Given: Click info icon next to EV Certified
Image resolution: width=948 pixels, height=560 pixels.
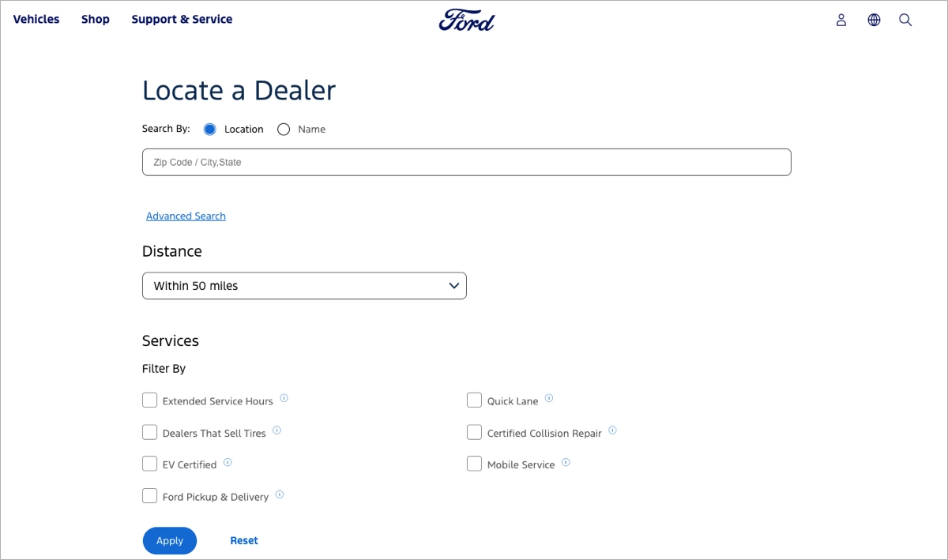Looking at the screenshot, I should (x=228, y=462).
